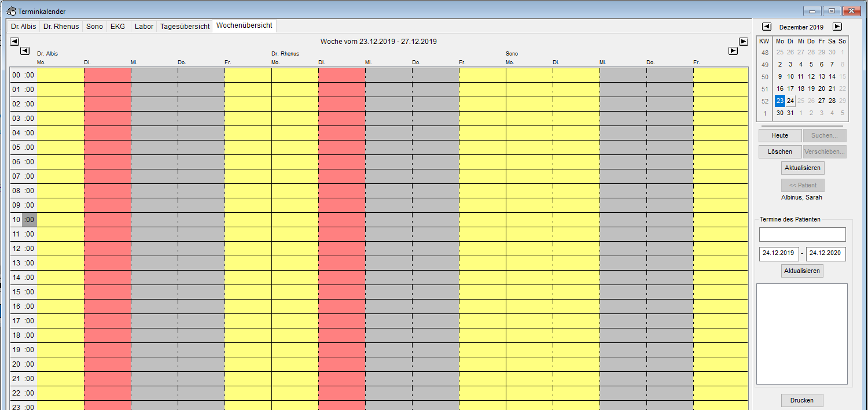Select the Labor tab
Image resolution: width=868 pixels, height=410 pixels.
144,26
